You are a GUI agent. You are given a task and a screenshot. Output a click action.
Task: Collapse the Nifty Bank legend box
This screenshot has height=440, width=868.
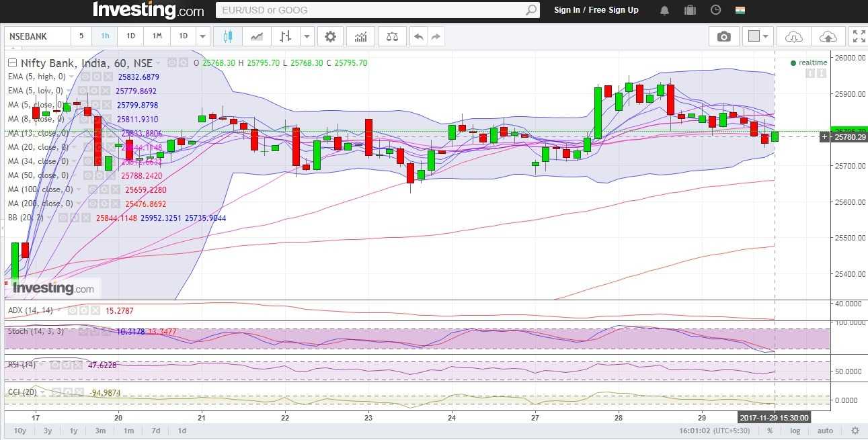coord(12,63)
